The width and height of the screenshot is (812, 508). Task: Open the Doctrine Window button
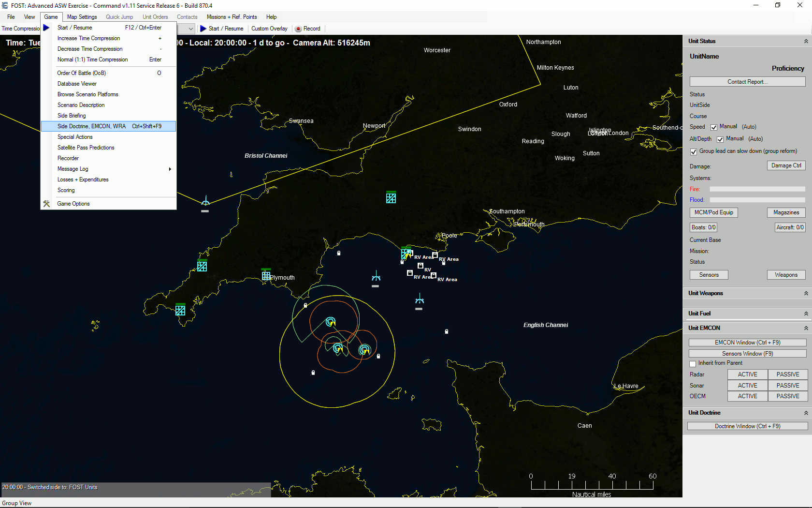pyautogui.click(x=747, y=426)
